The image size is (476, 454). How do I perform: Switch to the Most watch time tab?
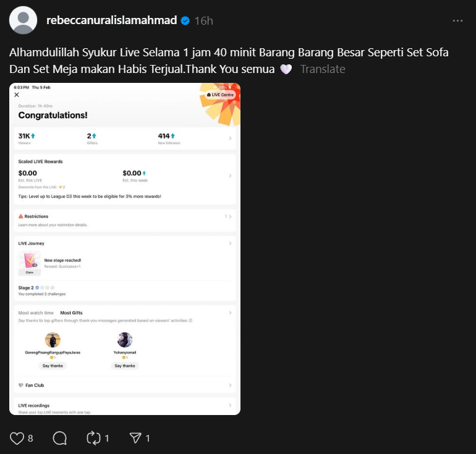[36, 313]
